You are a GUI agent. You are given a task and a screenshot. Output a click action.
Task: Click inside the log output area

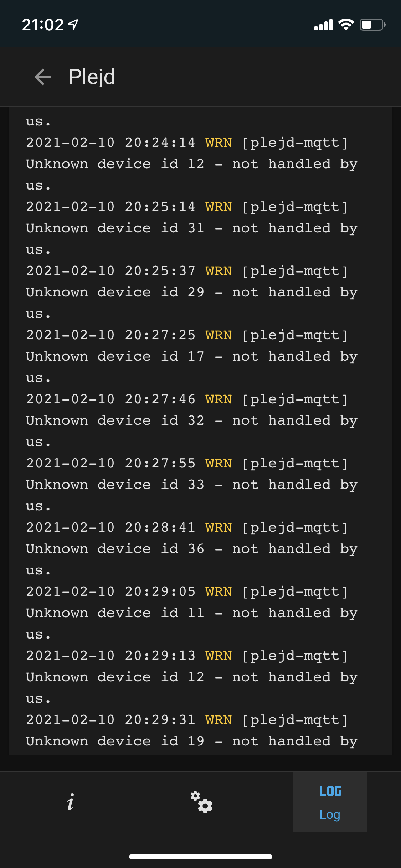point(200,428)
